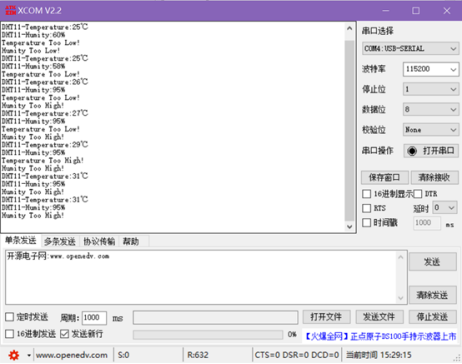Image resolution: width=462 pixels, height=364 pixels.
Task: Click the receive window scrollbar down arrow
Action: click(x=349, y=227)
